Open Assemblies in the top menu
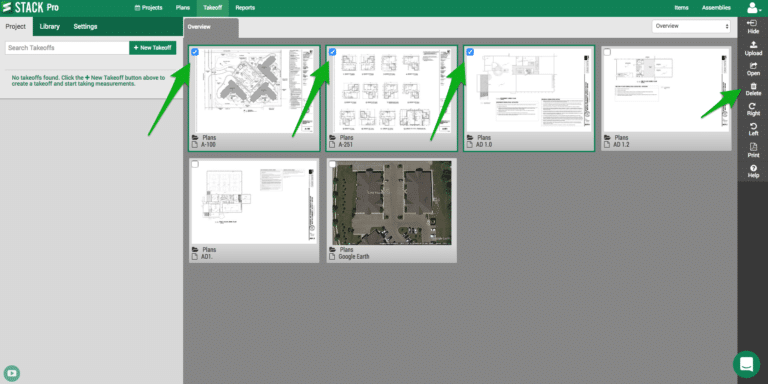This screenshot has width=768, height=384. (716, 8)
